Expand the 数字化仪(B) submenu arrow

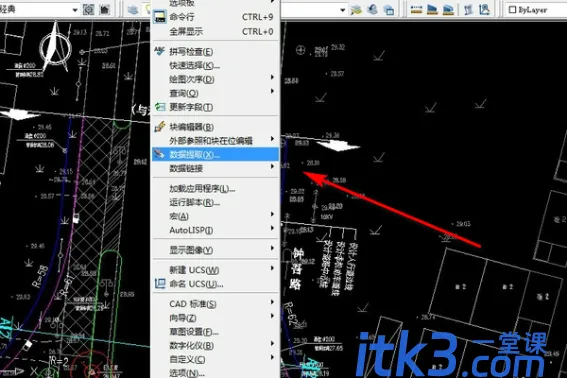pos(272,343)
